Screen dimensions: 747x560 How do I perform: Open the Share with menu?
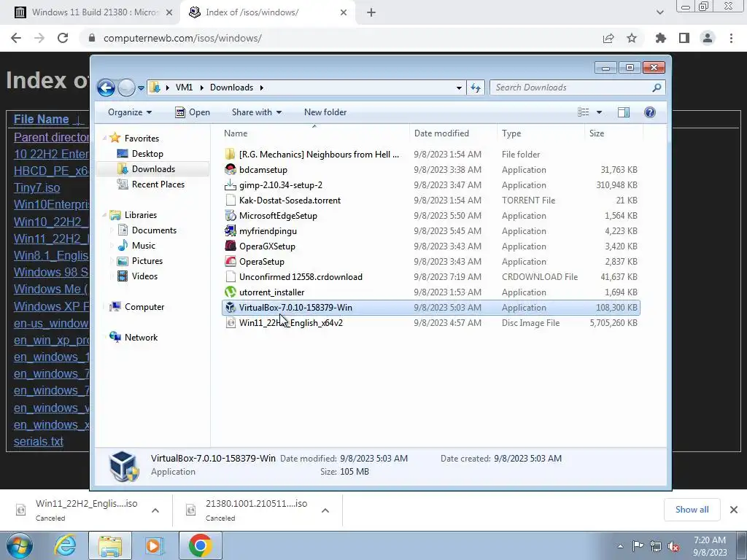click(256, 112)
